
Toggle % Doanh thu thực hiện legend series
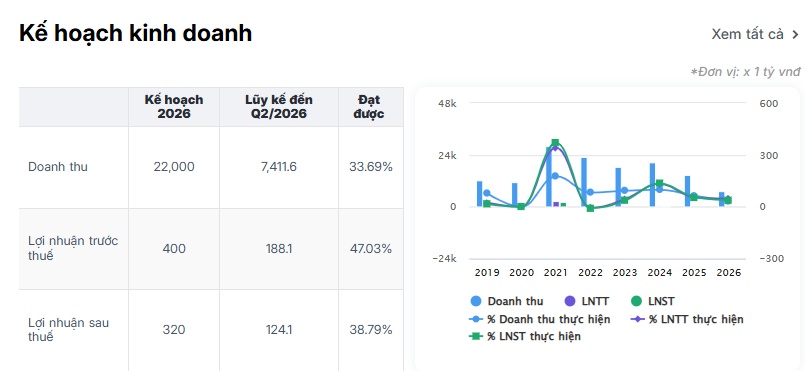coord(540,319)
